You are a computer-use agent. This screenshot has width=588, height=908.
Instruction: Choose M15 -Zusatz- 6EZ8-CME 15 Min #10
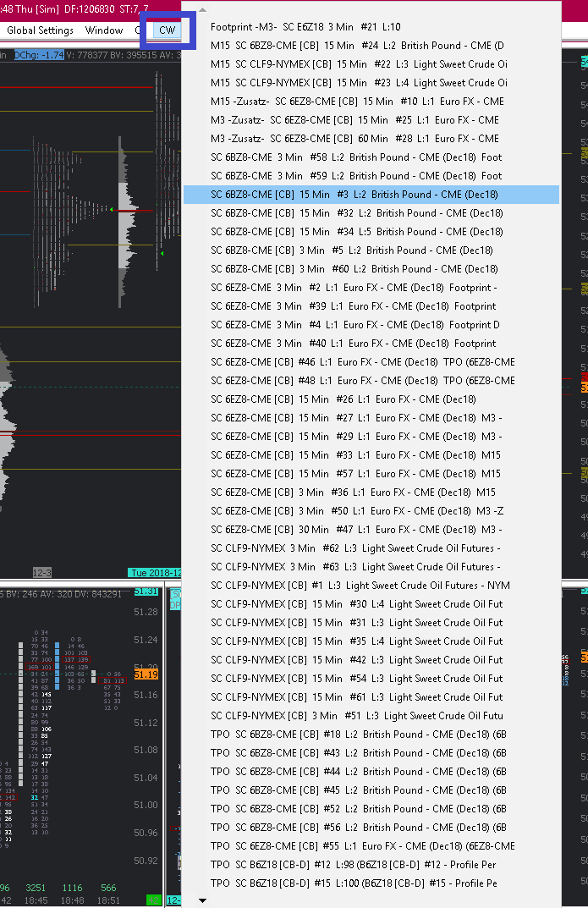(x=371, y=102)
